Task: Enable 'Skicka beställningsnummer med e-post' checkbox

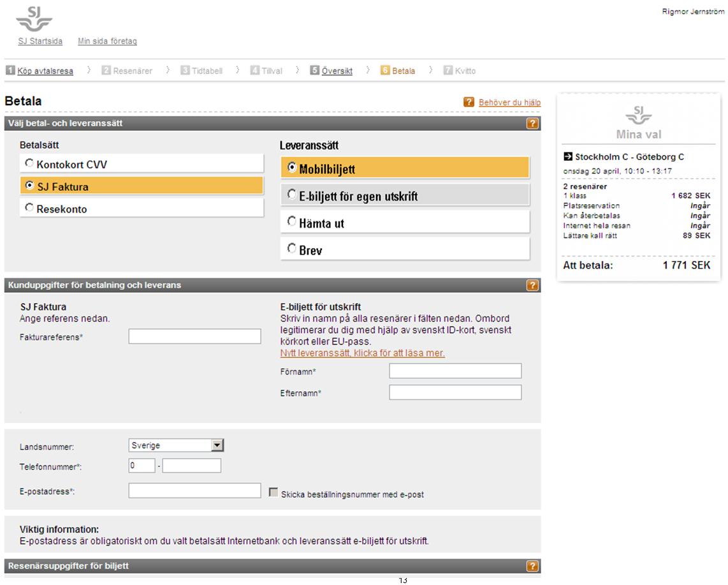Action: 273,492
